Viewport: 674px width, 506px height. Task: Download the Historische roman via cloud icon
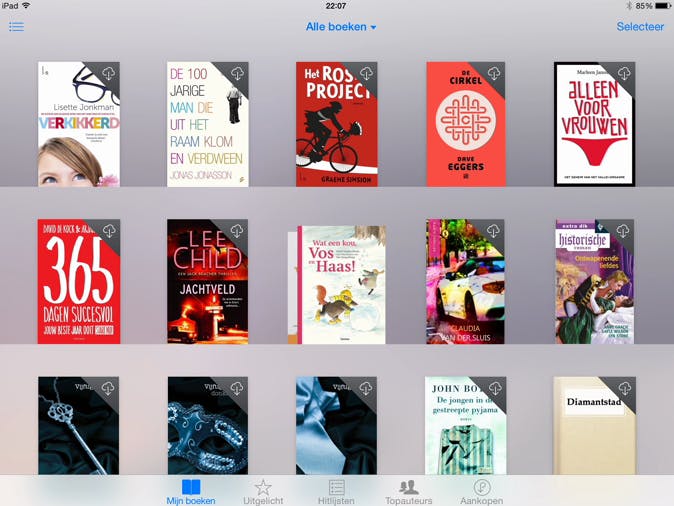[623, 231]
